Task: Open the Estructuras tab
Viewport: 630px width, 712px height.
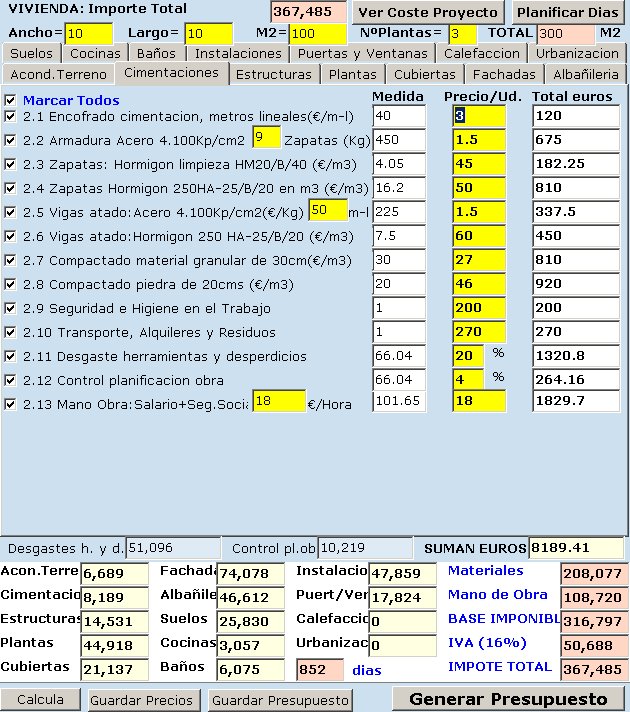Action: [x=274, y=74]
